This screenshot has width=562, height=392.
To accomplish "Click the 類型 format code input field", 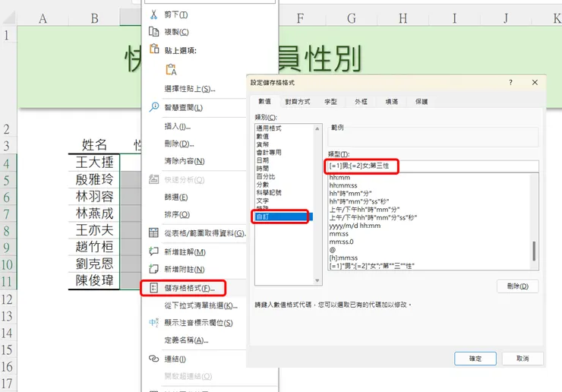I will click(433, 166).
